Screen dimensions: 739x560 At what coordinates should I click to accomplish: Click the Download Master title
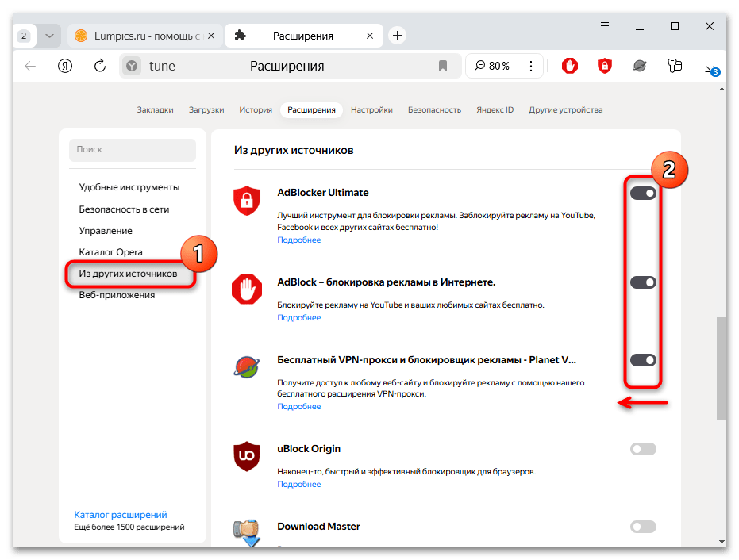318,527
